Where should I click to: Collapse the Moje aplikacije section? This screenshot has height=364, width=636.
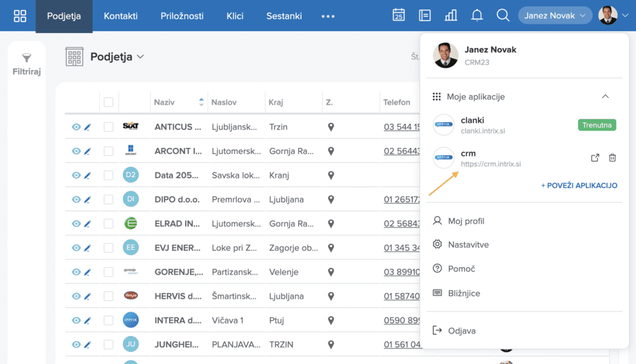[x=606, y=97]
